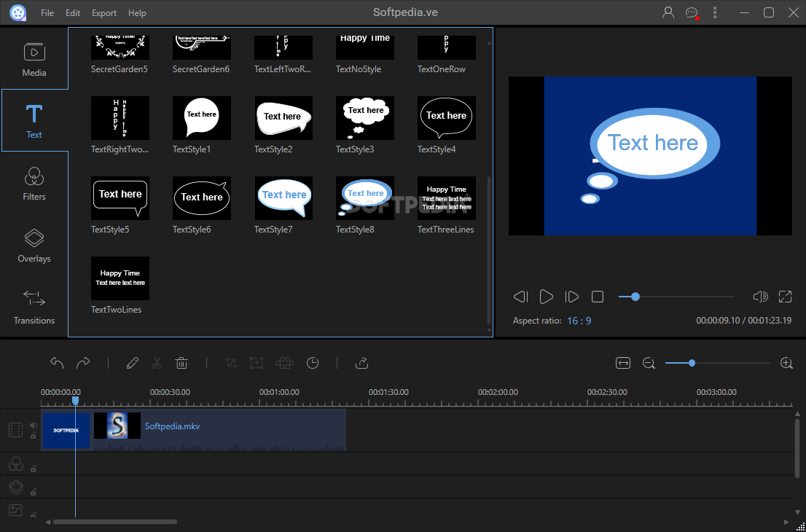This screenshot has height=532, width=806.
Task: Open the Export menu
Action: click(104, 13)
